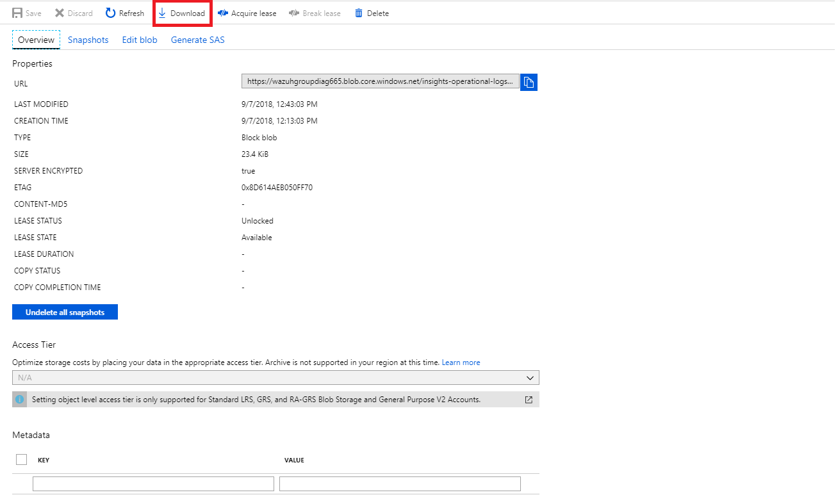The width and height of the screenshot is (838, 504).
Task: Open external link icon in access tier notice
Action: click(x=529, y=399)
